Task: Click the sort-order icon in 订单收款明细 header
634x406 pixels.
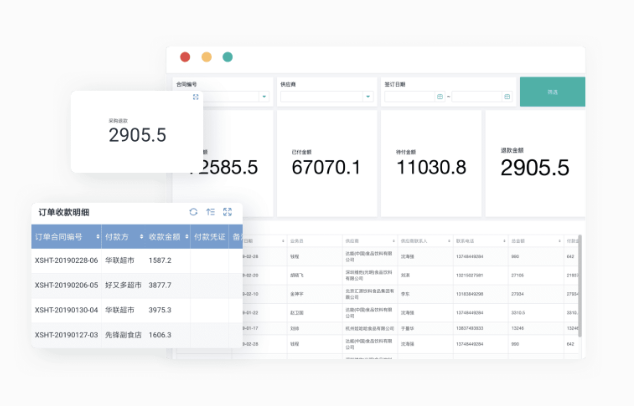Action: point(210,212)
